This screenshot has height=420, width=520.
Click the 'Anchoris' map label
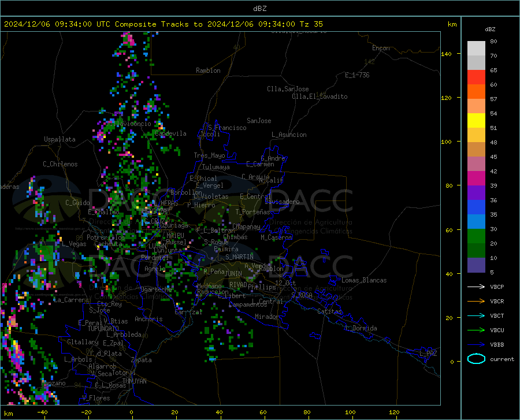148,319
